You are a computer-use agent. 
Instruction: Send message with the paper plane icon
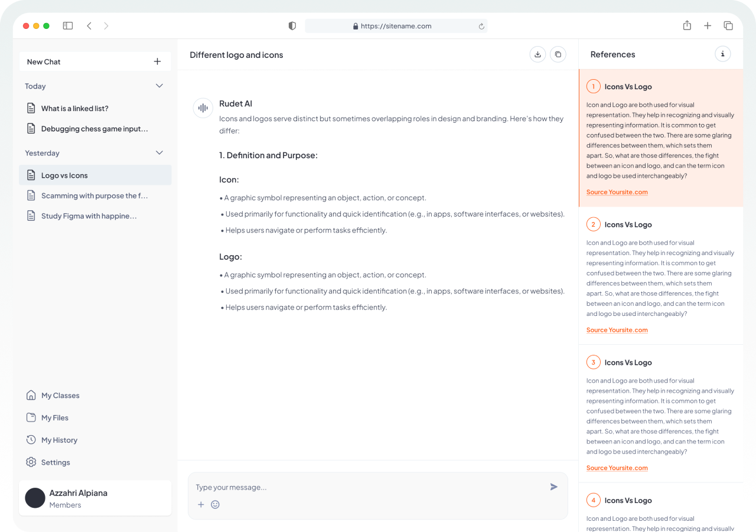553,487
